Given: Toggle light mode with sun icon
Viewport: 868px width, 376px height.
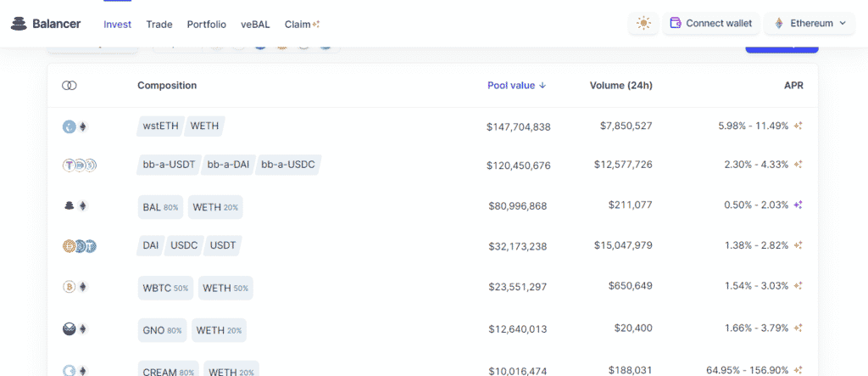Looking at the screenshot, I should 643,23.
